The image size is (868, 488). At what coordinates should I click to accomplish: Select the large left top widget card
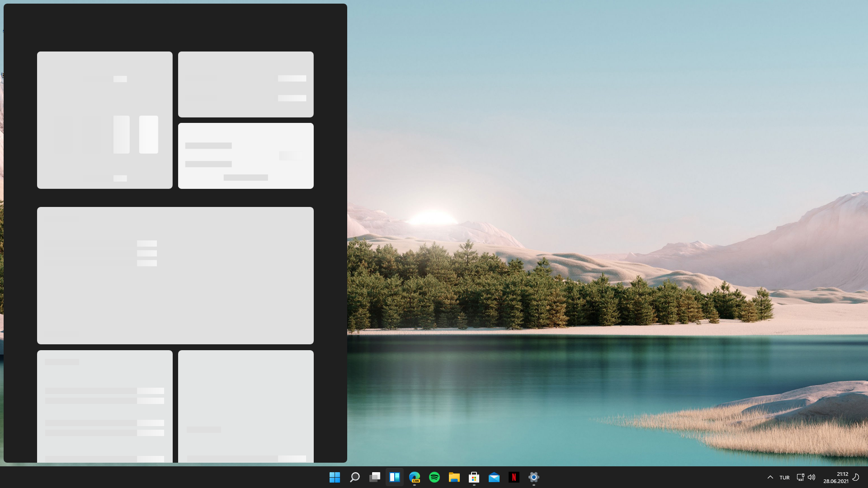pos(104,120)
